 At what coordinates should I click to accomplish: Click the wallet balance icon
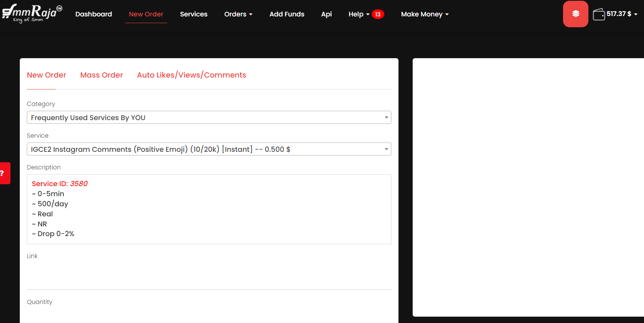598,14
